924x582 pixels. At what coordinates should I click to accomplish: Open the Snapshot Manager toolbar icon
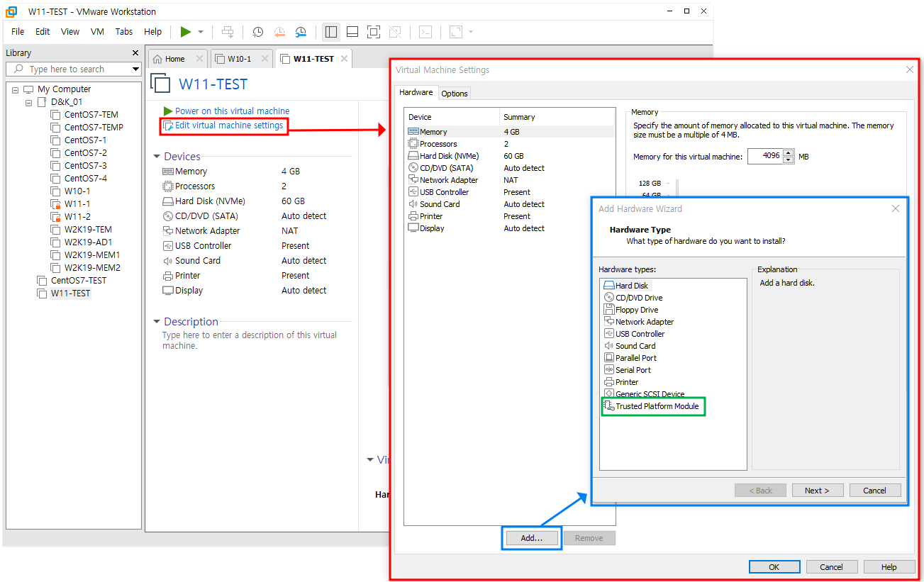(301, 32)
